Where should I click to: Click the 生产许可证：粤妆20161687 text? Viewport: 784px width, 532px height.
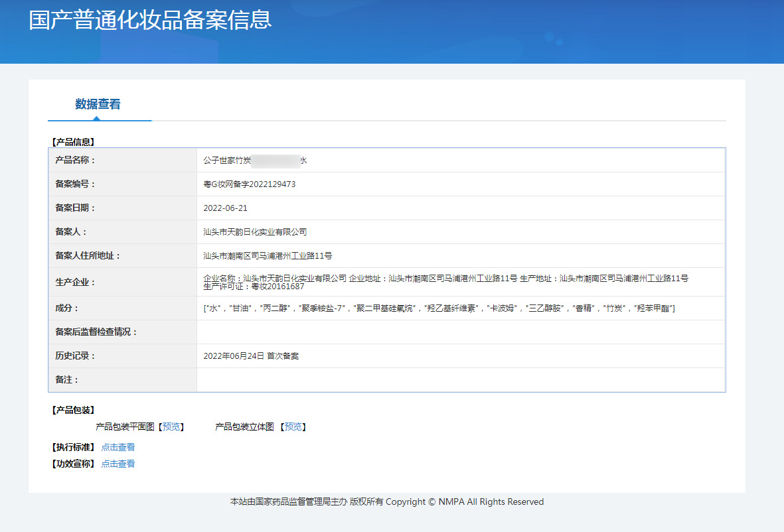[254, 287]
